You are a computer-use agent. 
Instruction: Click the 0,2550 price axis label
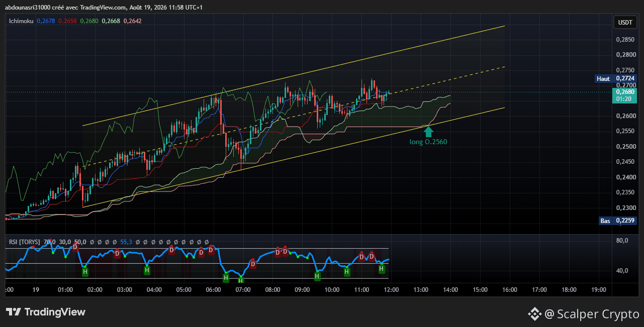[x=625, y=131]
